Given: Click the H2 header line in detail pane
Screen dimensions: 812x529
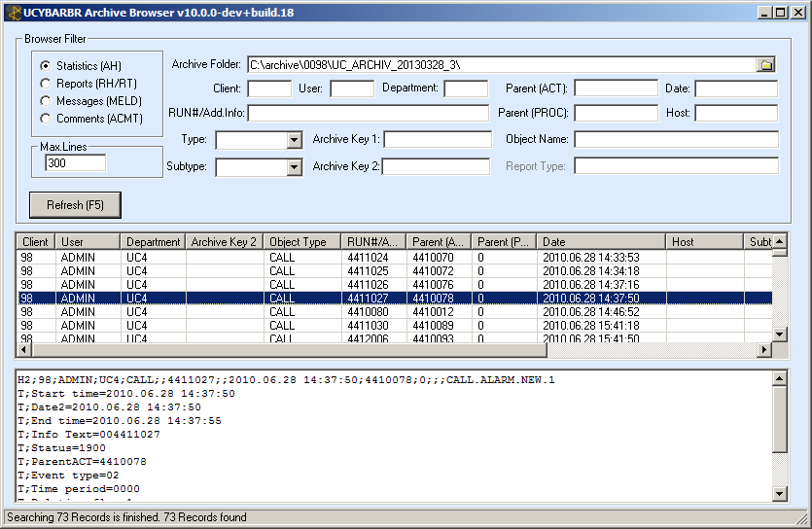Looking at the screenshot, I should pyautogui.click(x=286, y=379).
